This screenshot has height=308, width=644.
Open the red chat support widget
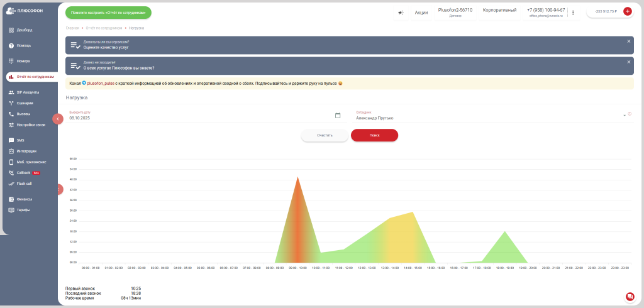point(630,297)
